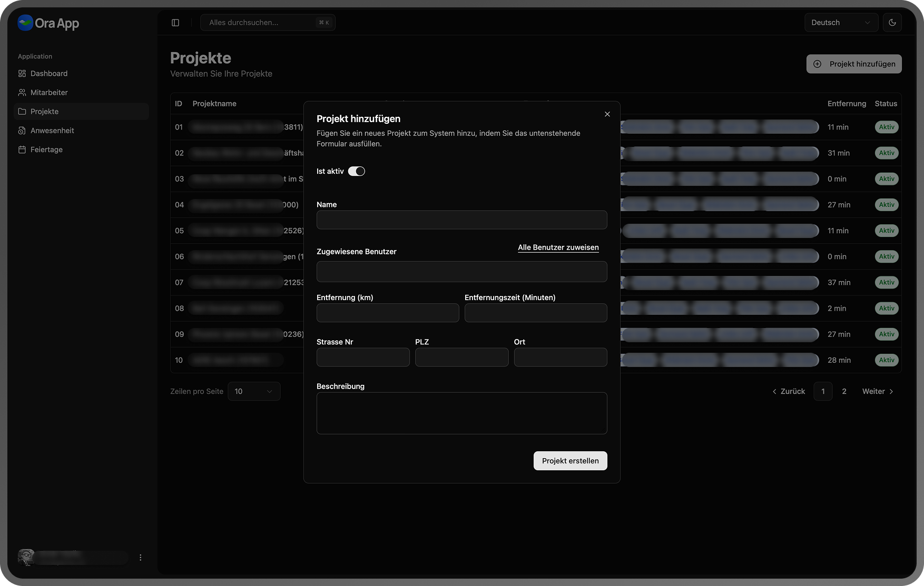924x586 pixels.
Task: Open the Deutsch language dropdown
Action: [841, 23]
